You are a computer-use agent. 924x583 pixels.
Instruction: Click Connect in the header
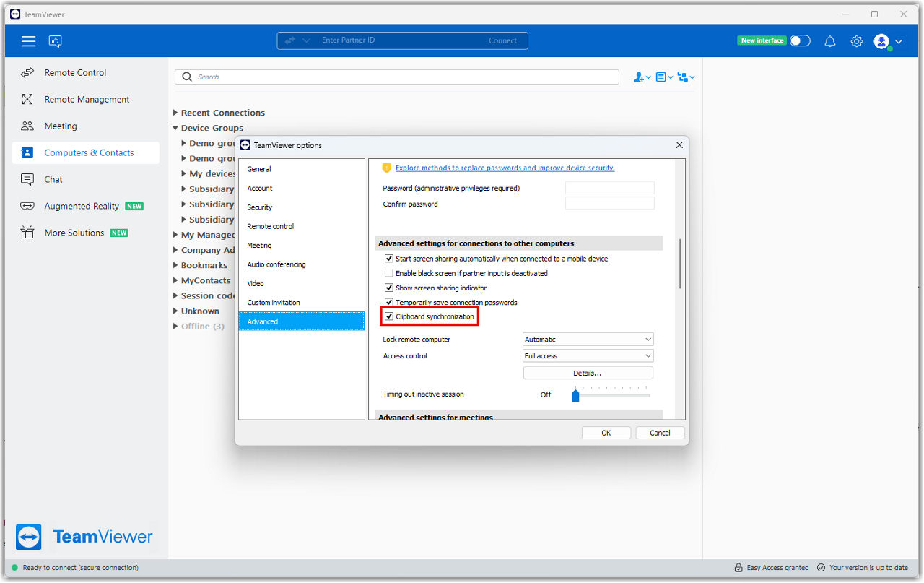[x=502, y=40]
